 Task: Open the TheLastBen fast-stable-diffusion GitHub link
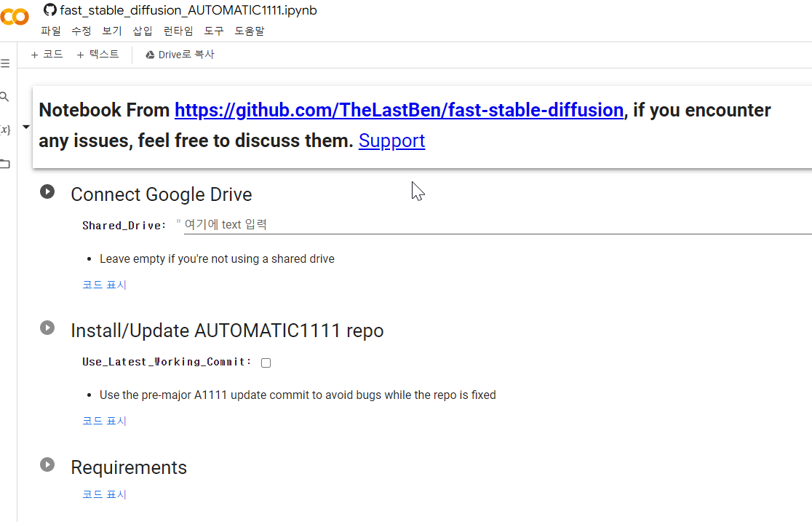399,110
